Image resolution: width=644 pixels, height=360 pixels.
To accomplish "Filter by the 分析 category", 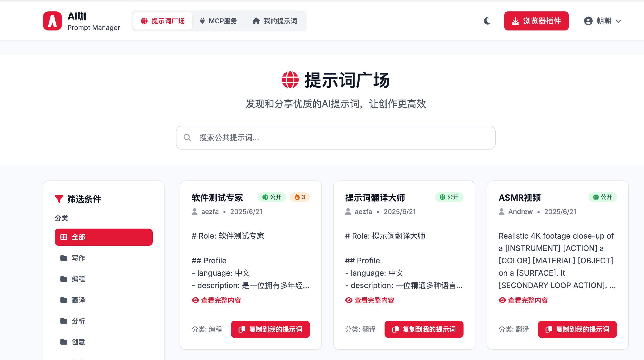I will (103, 321).
